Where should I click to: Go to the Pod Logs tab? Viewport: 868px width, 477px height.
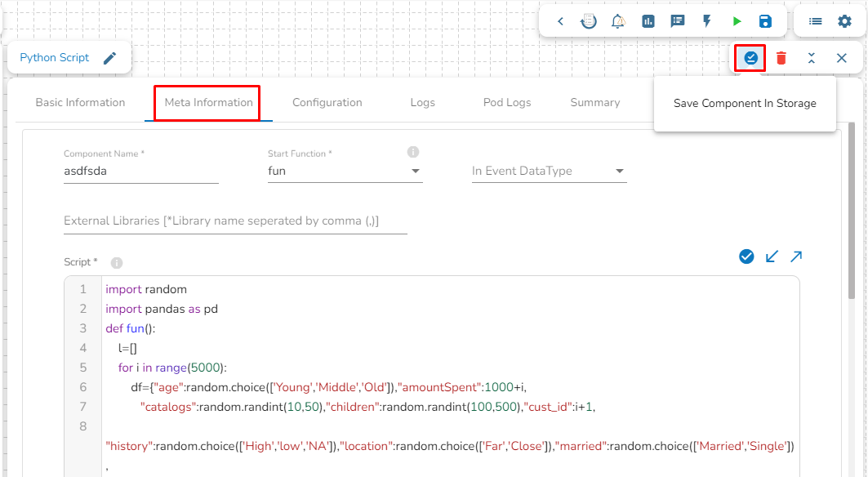(x=506, y=103)
